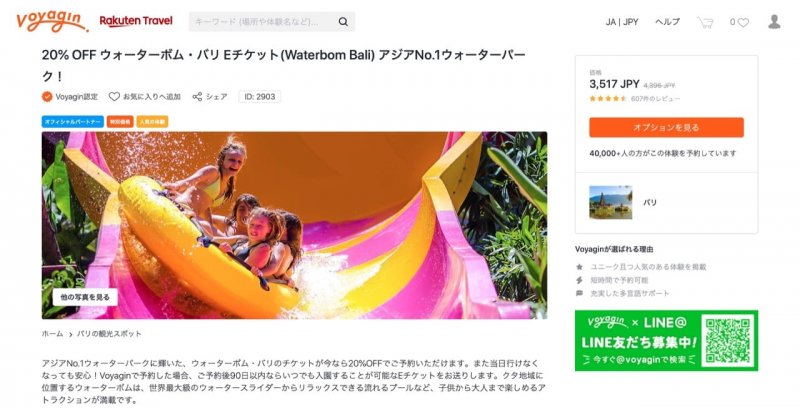Open the shopping cart icon
The image size is (800, 409).
click(x=705, y=22)
